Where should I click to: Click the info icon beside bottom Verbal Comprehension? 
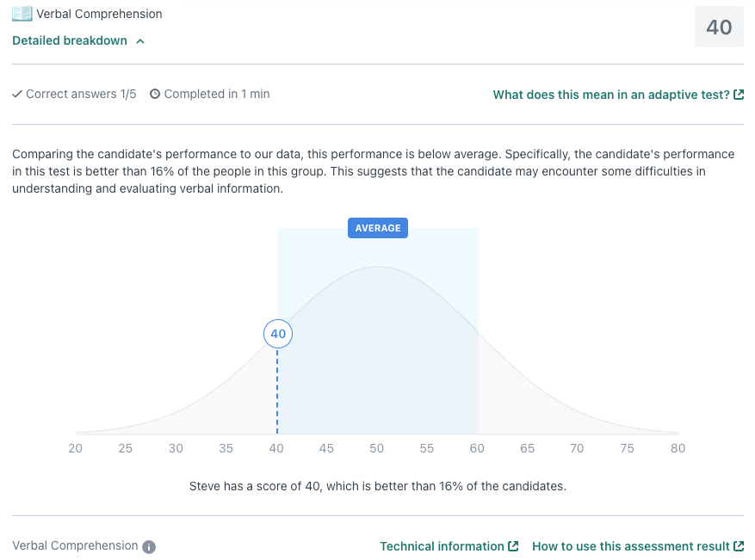tap(149, 547)
